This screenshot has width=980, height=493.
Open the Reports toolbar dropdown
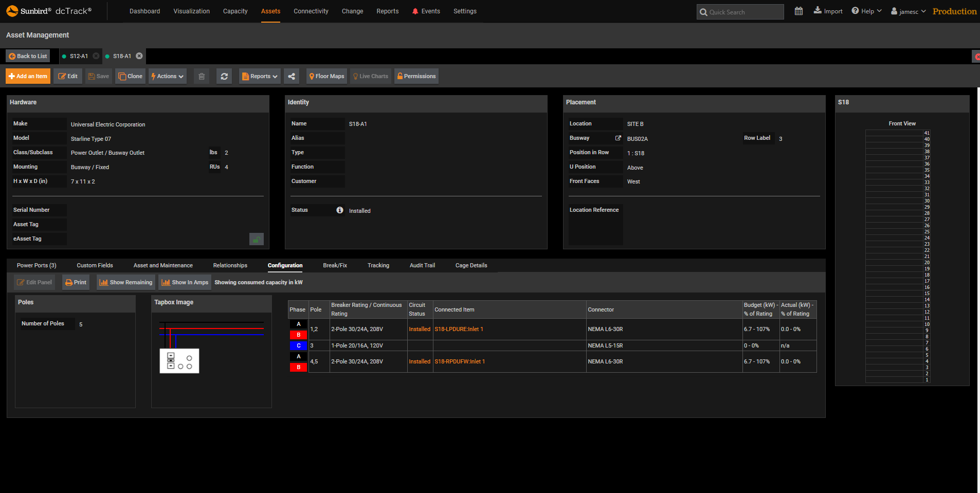pos(260,76)
